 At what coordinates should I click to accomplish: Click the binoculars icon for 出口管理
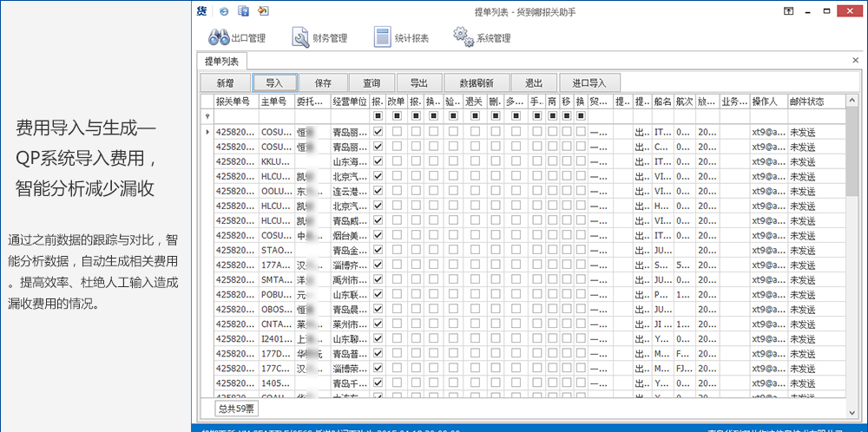point(219,37)
